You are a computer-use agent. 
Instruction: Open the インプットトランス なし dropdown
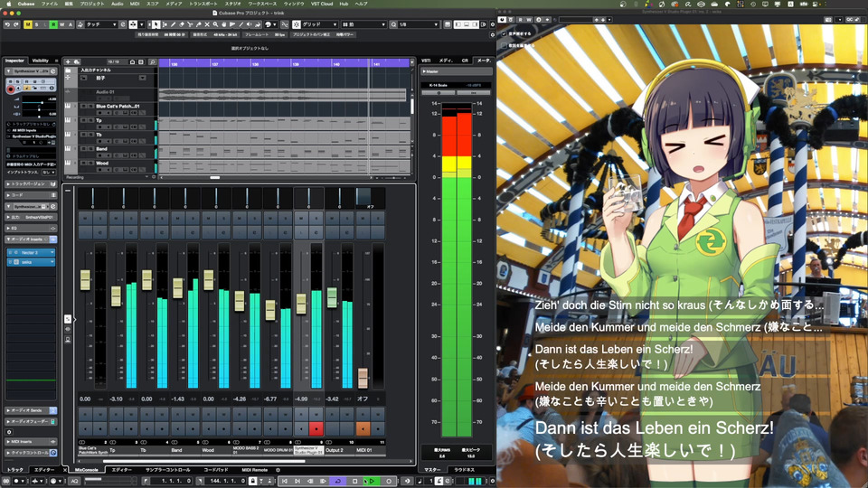49,172
